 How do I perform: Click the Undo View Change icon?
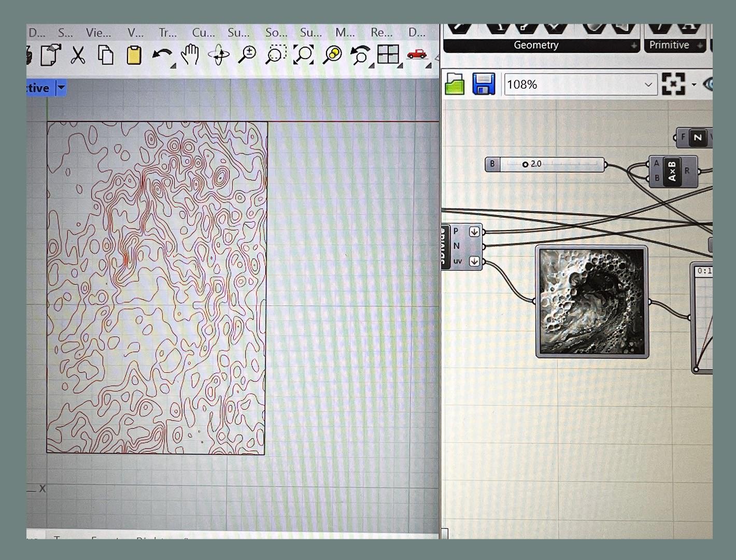360,54
